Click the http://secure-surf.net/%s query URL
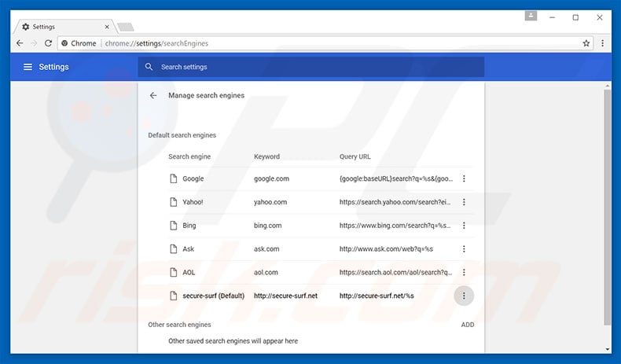 click(377, 296)
